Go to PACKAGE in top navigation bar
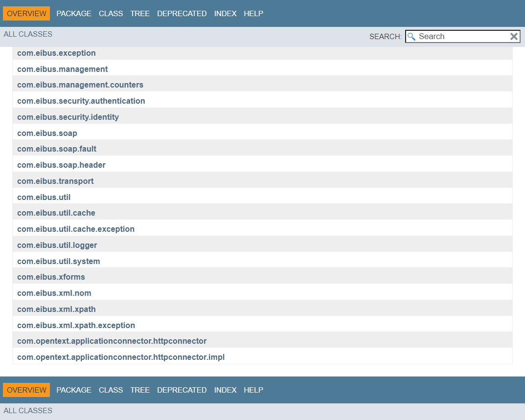The width and height of the screenshot is (525, 420). [x=74, y=14]
